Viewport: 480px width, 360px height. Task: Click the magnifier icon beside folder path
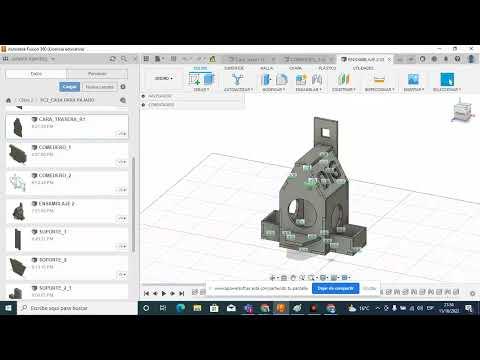pos(123,100)
